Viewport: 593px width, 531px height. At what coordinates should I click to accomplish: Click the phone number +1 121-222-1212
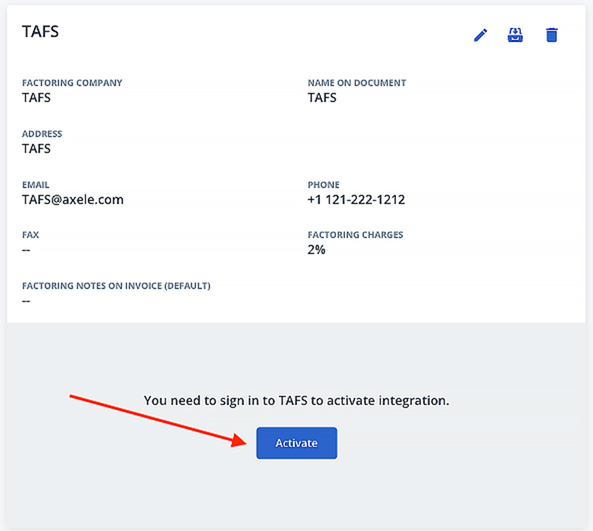click(x=356, y=199)
